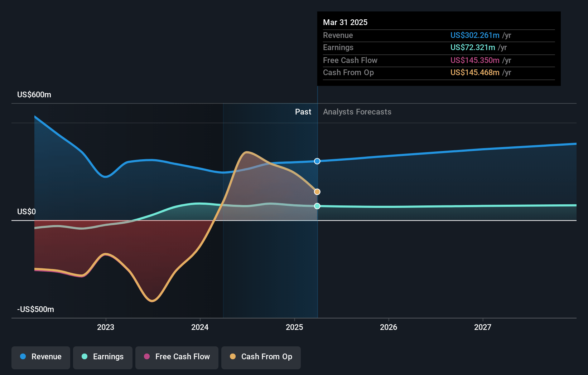
Task: Click the pink dot in Free Cash Flow legend
Action: pos(147,356)
